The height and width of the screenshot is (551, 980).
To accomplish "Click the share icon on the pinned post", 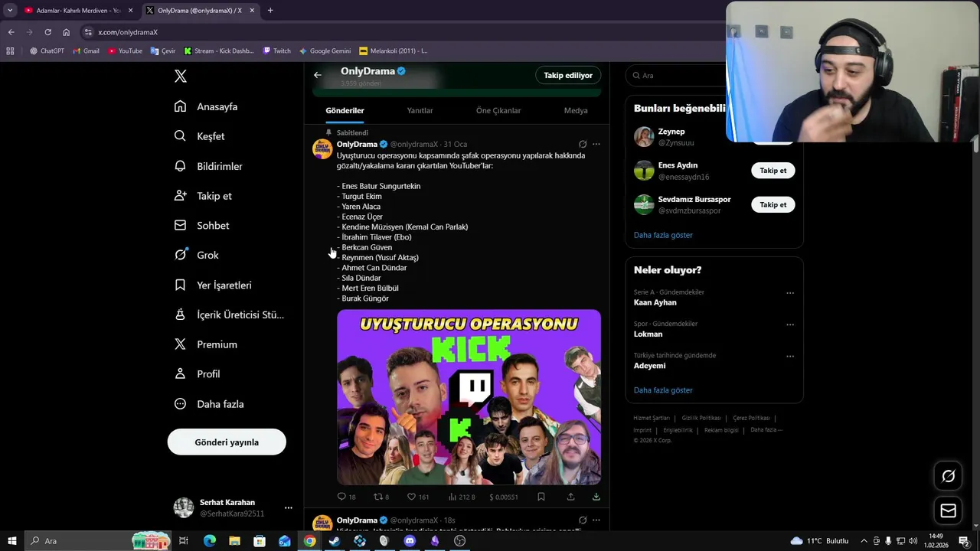I will click(x=570, y=497).
